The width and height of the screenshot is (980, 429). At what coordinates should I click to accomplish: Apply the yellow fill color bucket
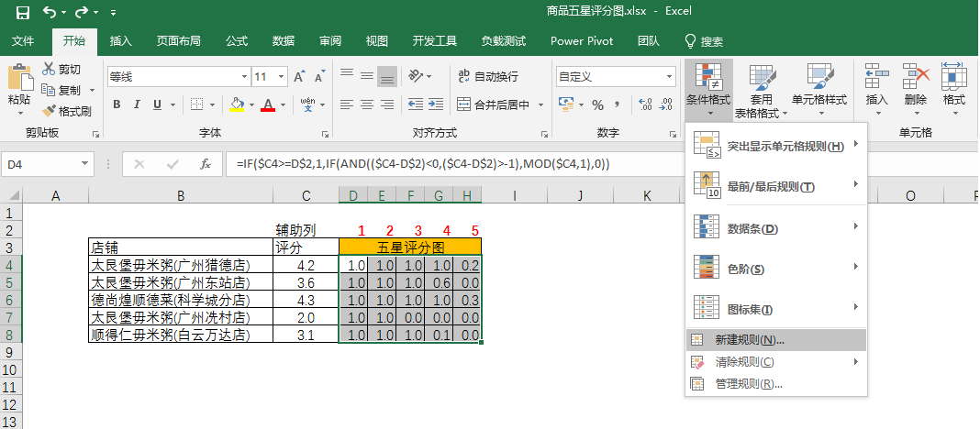[236, 104]
